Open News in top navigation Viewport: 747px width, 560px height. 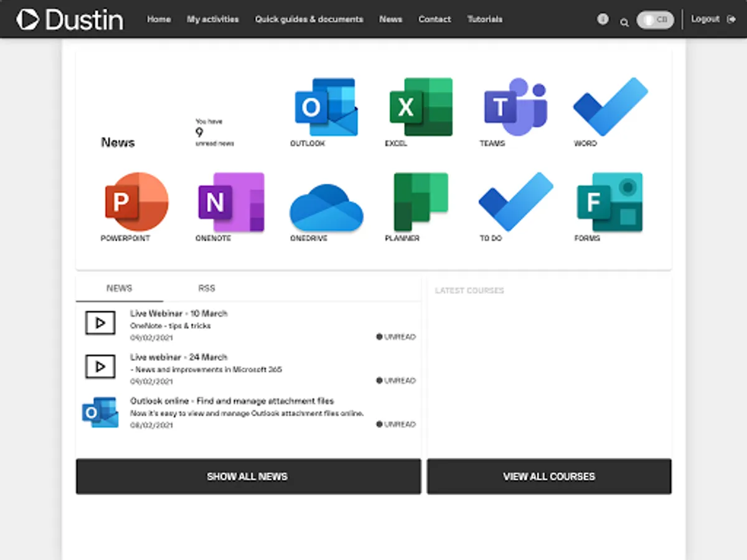coord(391,19)
